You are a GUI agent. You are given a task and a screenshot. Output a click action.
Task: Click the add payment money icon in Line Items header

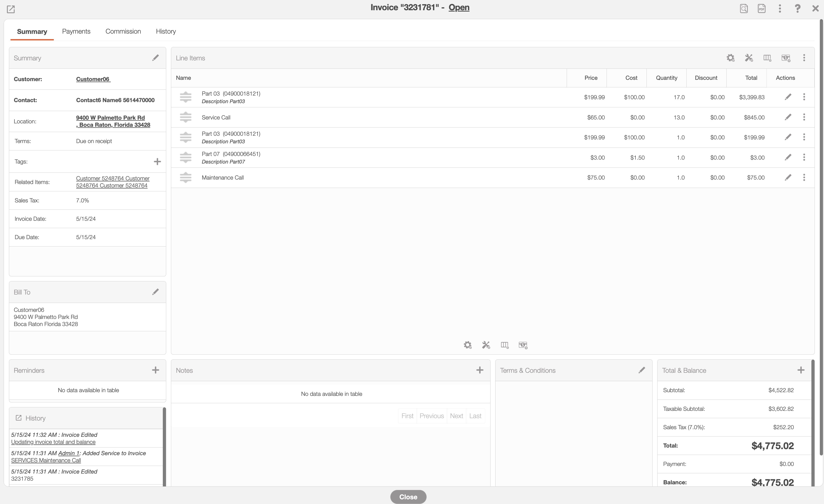click(x=786, y=58)
